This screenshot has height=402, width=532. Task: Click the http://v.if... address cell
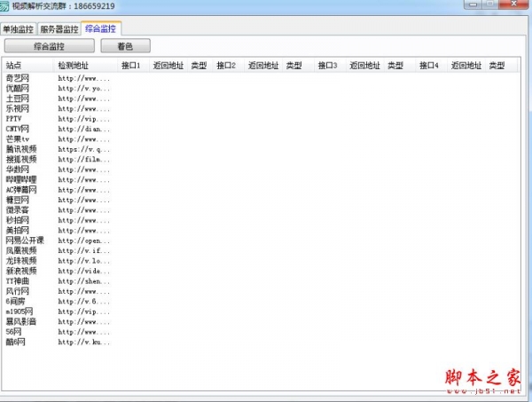[x=84, y=251]
